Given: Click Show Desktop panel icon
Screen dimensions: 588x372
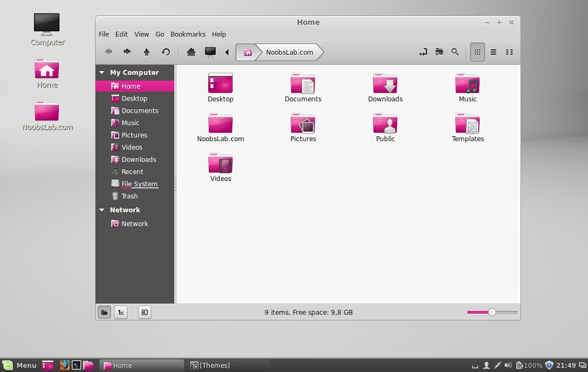Looking at the screenshot, I should (48, 366).
